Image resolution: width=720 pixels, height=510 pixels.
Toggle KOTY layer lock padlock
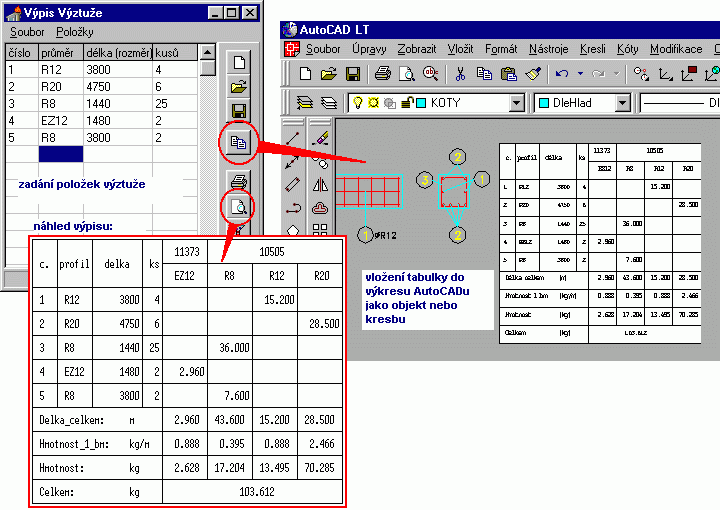[x=407, y=102]
